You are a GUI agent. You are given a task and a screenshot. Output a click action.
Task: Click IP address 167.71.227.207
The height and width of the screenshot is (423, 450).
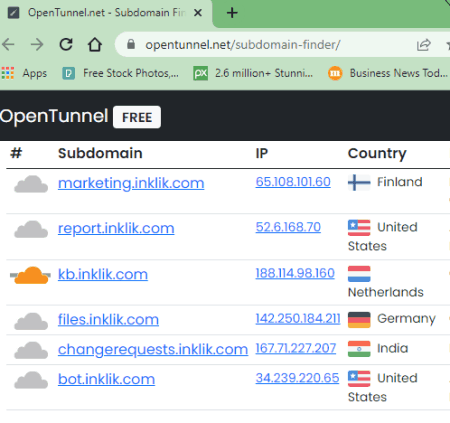[296, 348]
